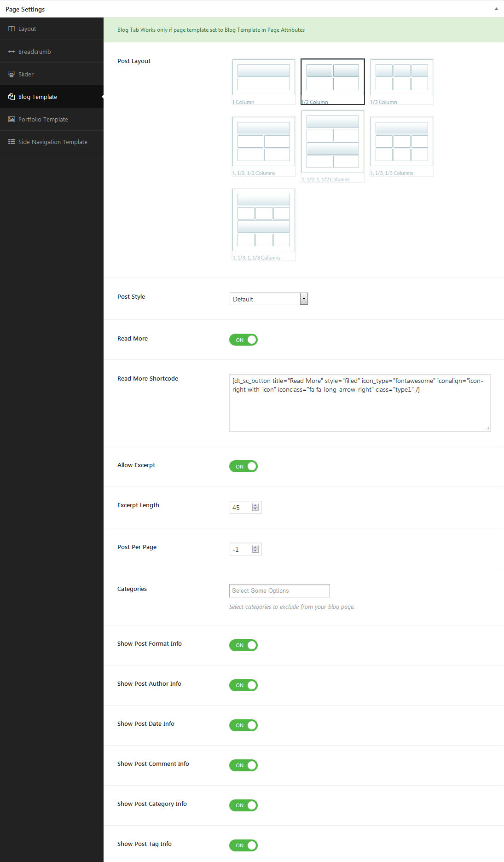Open the Breadcrumb tab
The width and height of the screenshot is (504, 862).
point(52,52)
